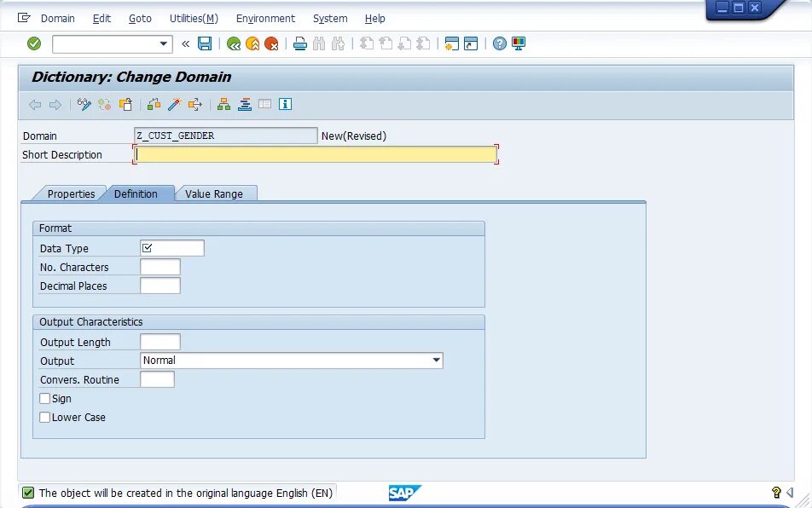Image resolution: width=812 pixels, height=508 pixels.
Task: Activate the domain with the wand icon
Action: 175,105
